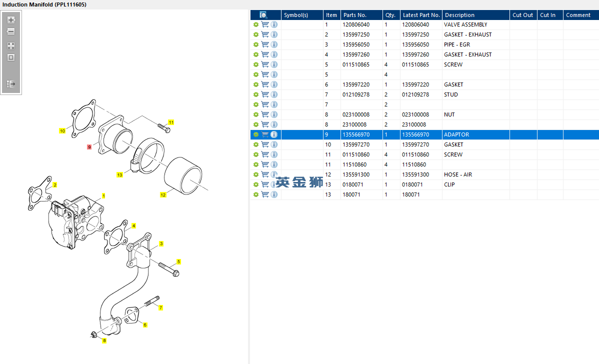Click gear icon for STUD 012109278 row
Image resolution: width=599 pixels, height=364 pixels.
(x=256, y=94)
